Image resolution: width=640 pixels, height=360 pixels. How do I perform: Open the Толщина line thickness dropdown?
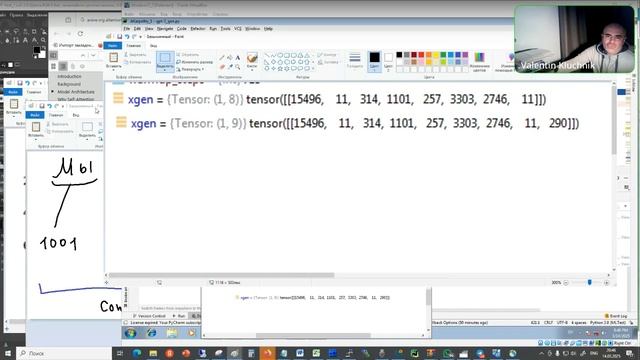[x=355, y=61]
